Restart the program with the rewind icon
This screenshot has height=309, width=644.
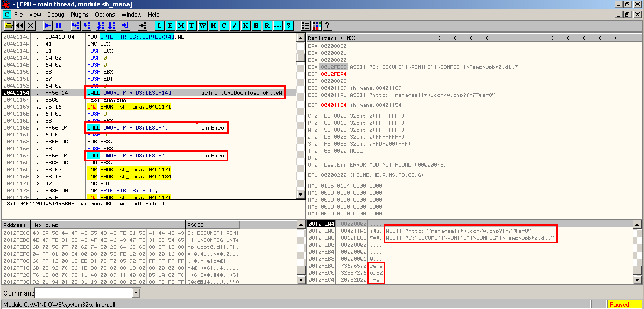tap(19, 25)
